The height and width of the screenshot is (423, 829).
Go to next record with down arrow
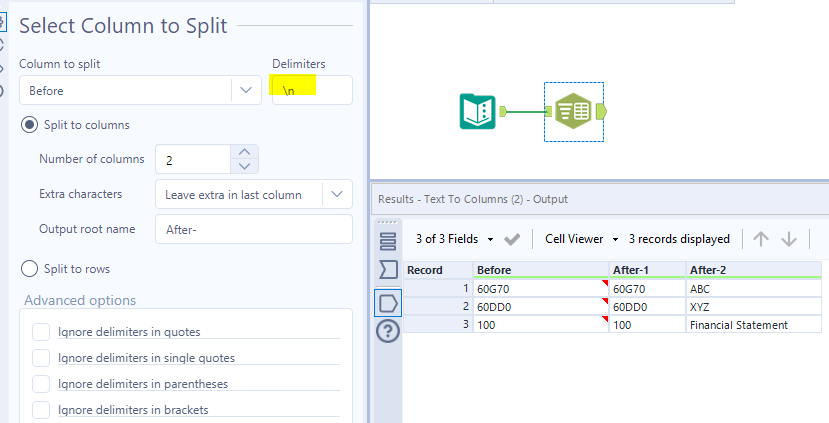click(789, 239)
